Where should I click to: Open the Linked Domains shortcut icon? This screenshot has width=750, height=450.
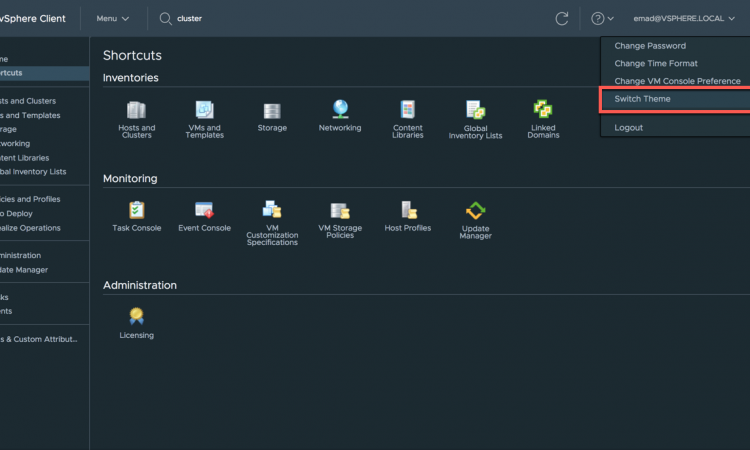point(543,109)
